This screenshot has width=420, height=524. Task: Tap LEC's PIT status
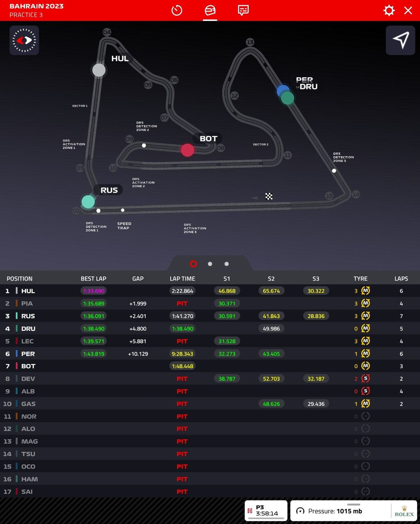182,341
